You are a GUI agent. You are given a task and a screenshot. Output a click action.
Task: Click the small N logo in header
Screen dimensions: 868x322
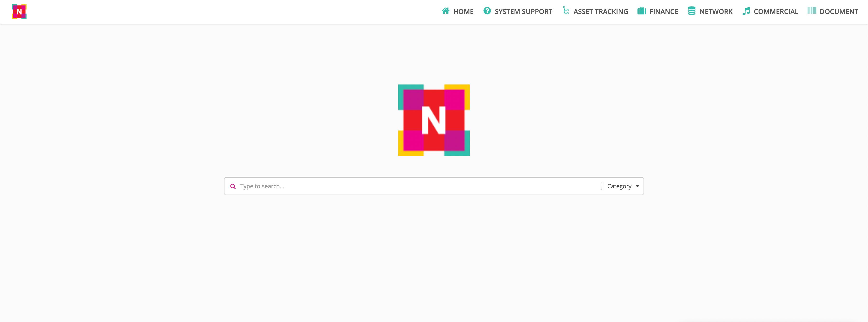(x=19, y=12)
